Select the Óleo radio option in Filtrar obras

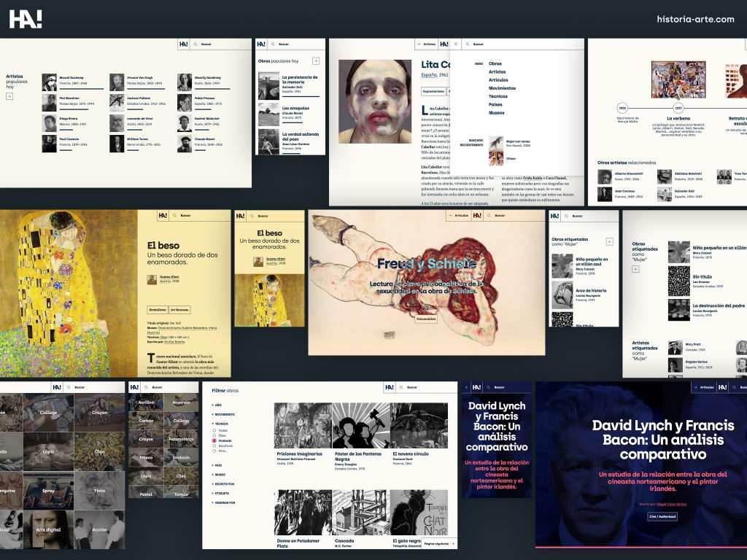click(x=214, y=436)
